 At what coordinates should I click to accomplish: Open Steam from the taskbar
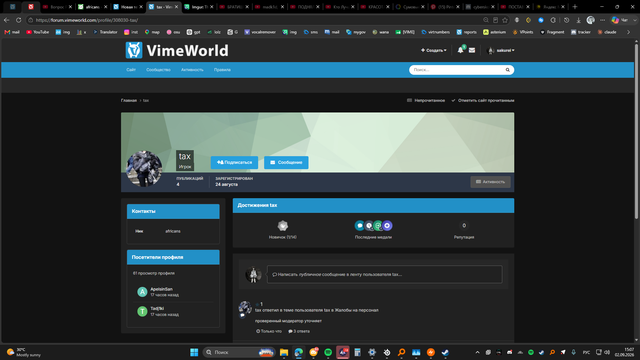[x=445, y=352]
